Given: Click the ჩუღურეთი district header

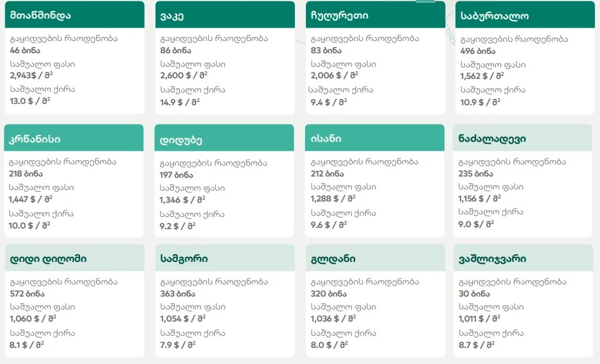Looking at the screenshot, I should [375, 15].
